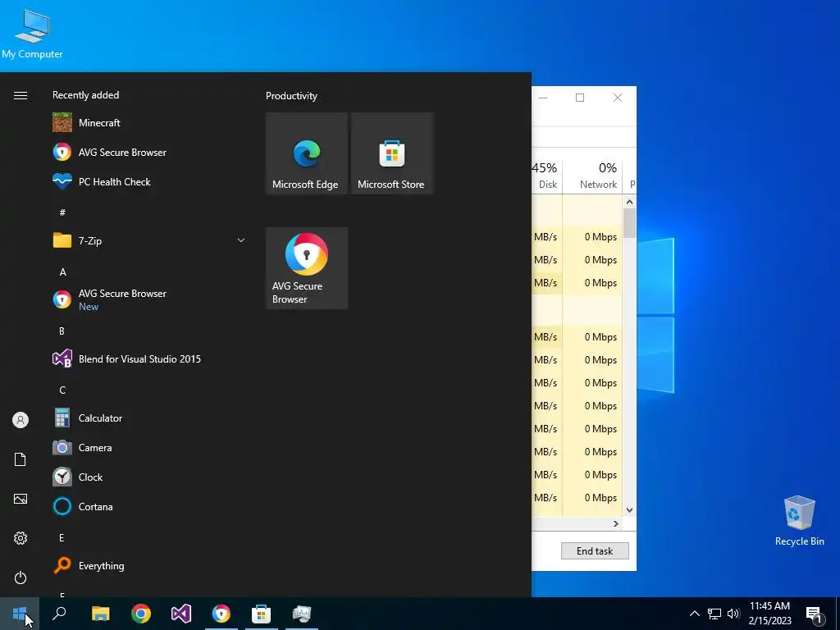Click the network tray icon
The image size is (840, 630).
714,614
